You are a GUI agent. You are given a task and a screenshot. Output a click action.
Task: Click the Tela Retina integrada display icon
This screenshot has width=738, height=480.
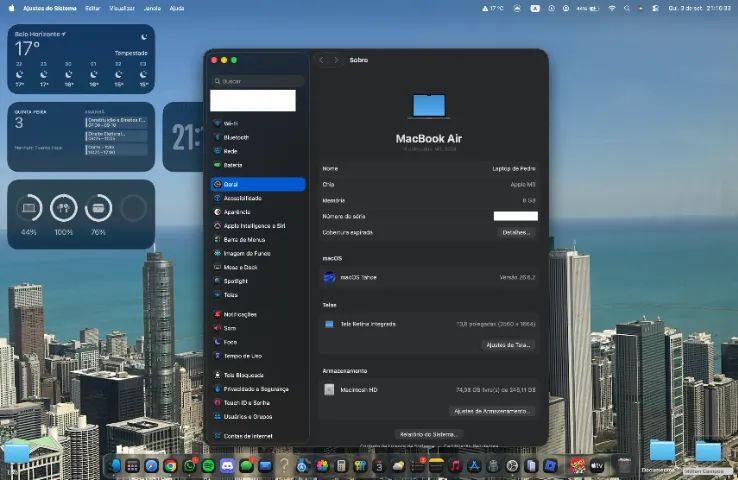pos(329,324)
